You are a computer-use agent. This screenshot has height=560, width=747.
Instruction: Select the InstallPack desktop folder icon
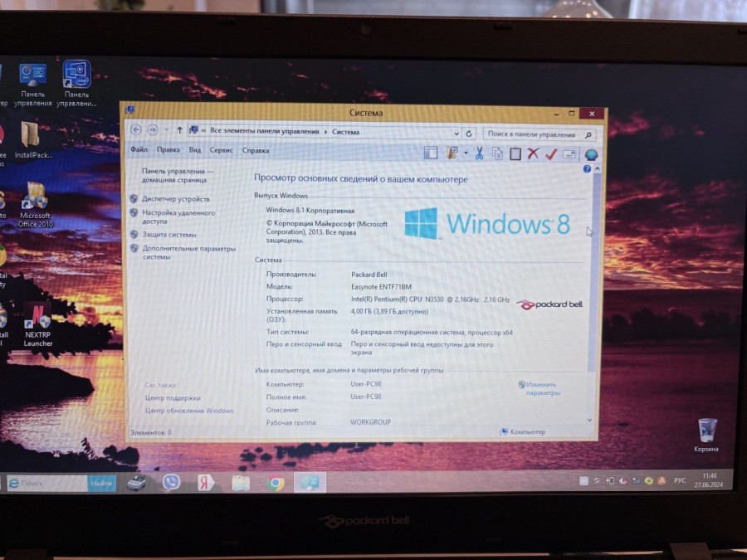coord(33,139)
